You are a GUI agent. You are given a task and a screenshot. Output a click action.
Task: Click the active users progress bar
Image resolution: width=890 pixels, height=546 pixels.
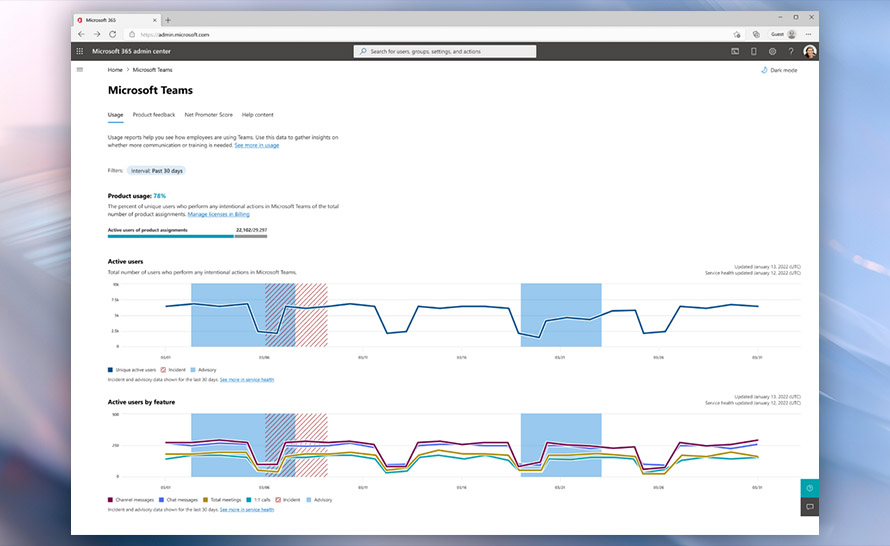(187, 236)
